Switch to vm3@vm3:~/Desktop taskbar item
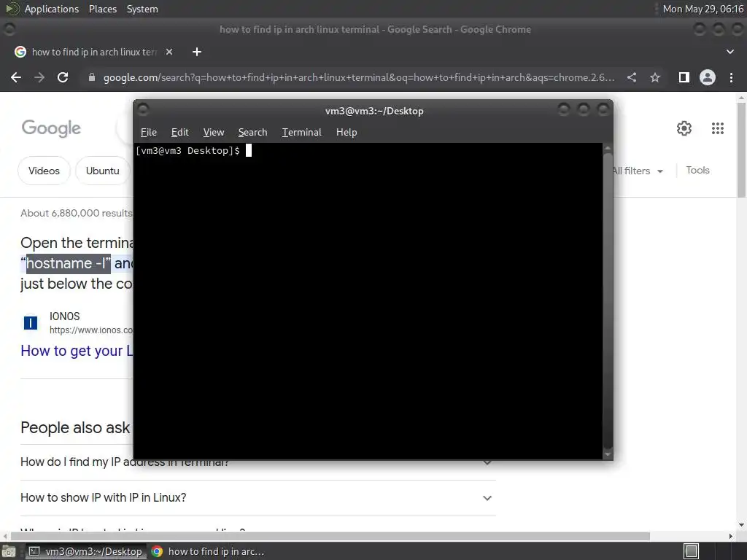Viewport: 747px width, 560px height. tap(87, 551)
